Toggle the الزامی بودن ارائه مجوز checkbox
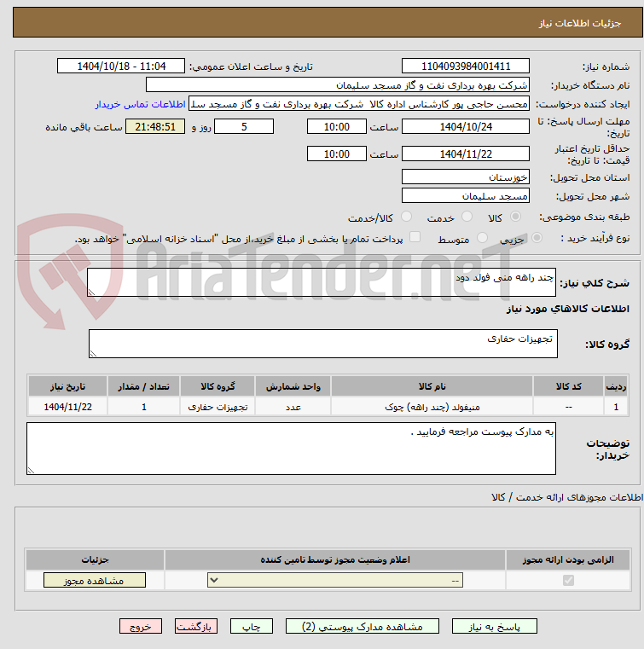The height and width of the screenshot is (649, 644). [568, 580]
